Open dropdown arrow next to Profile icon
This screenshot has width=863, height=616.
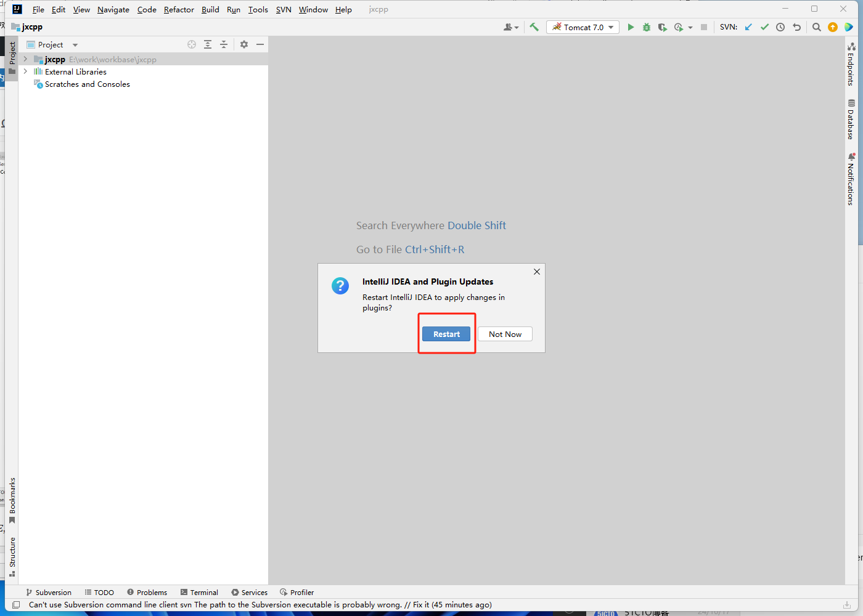[690, 28]
